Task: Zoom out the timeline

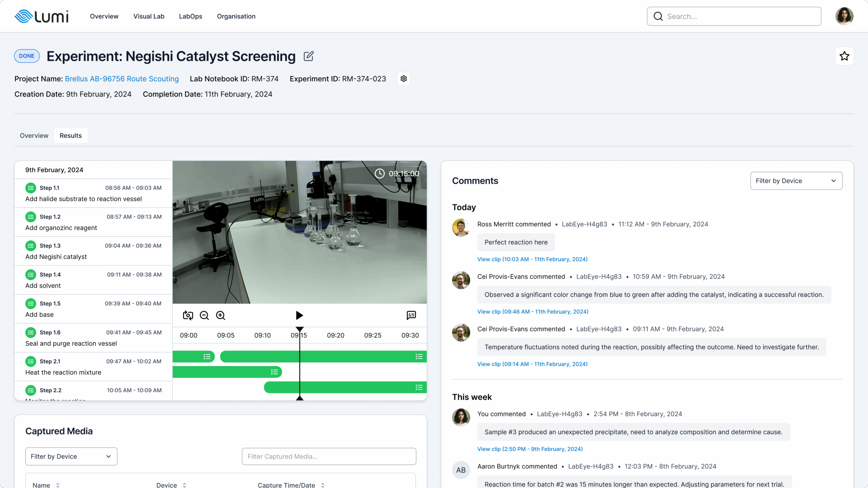Action: click(x=204, y=315)
